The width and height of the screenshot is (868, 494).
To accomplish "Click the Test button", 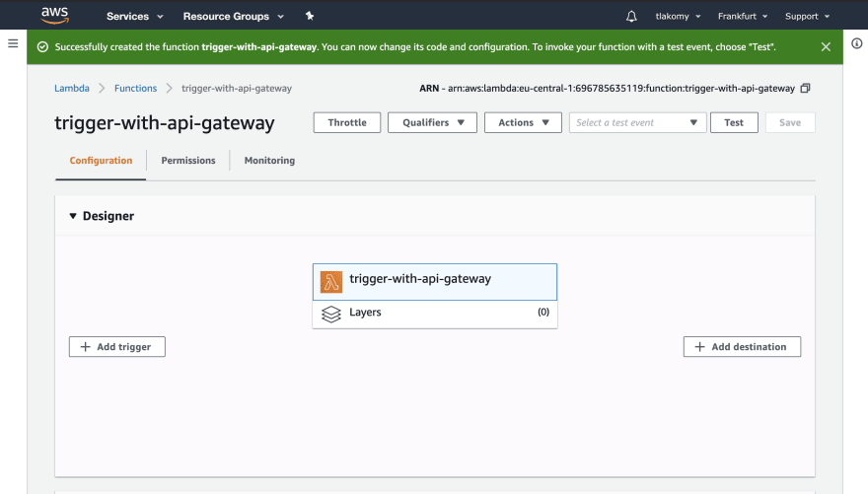I will tap(734, 122).
